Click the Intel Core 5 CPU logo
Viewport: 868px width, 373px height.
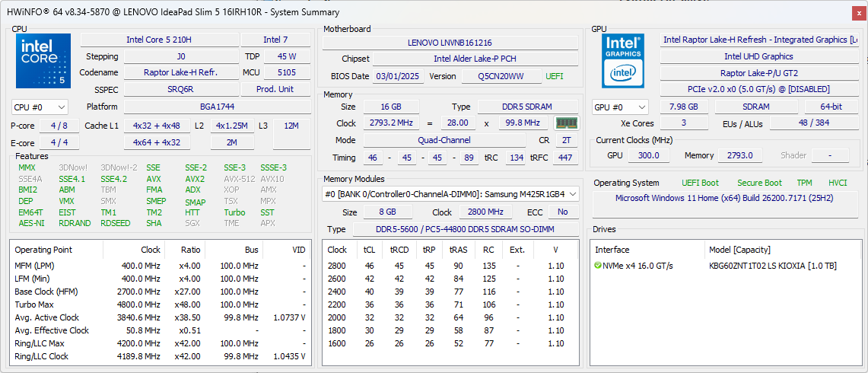[43, 61]
